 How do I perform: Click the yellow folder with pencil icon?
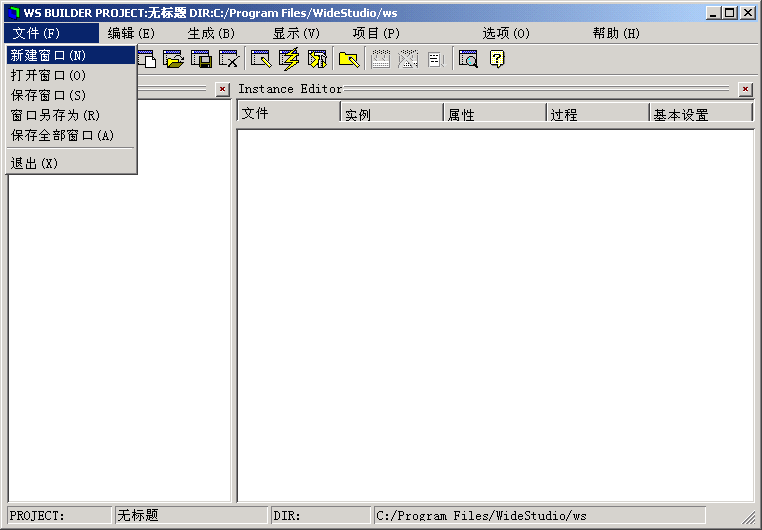click(349, 59)
